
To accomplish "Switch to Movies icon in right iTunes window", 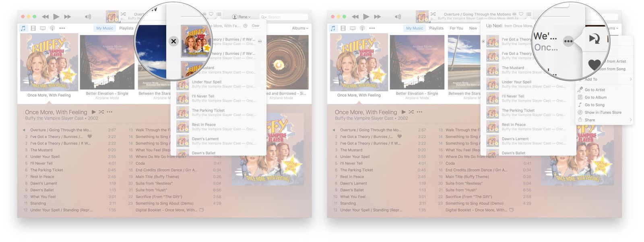I will pos(343,28).
